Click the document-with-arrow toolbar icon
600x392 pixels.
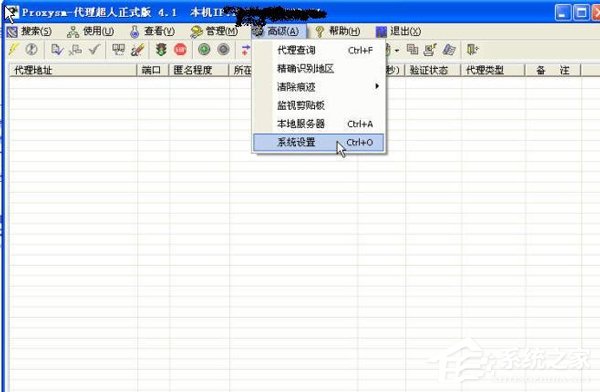click(x=57, y=50)
